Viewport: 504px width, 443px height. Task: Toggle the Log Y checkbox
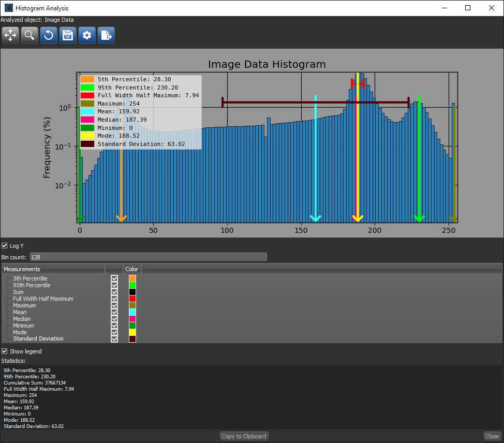click(x=5, y=245)
